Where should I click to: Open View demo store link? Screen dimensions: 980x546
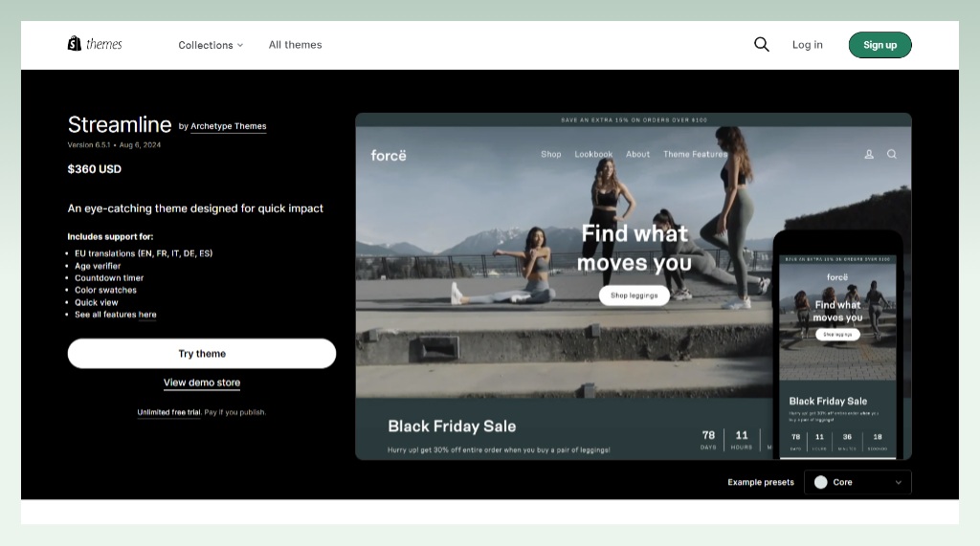(202, 382)
